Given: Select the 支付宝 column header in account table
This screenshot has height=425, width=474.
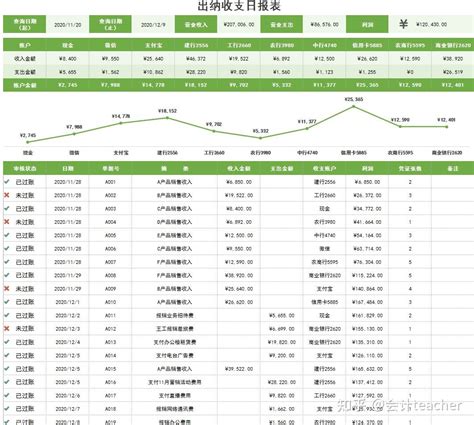Looking at the screenshot, I should click(x=153, y=45).
